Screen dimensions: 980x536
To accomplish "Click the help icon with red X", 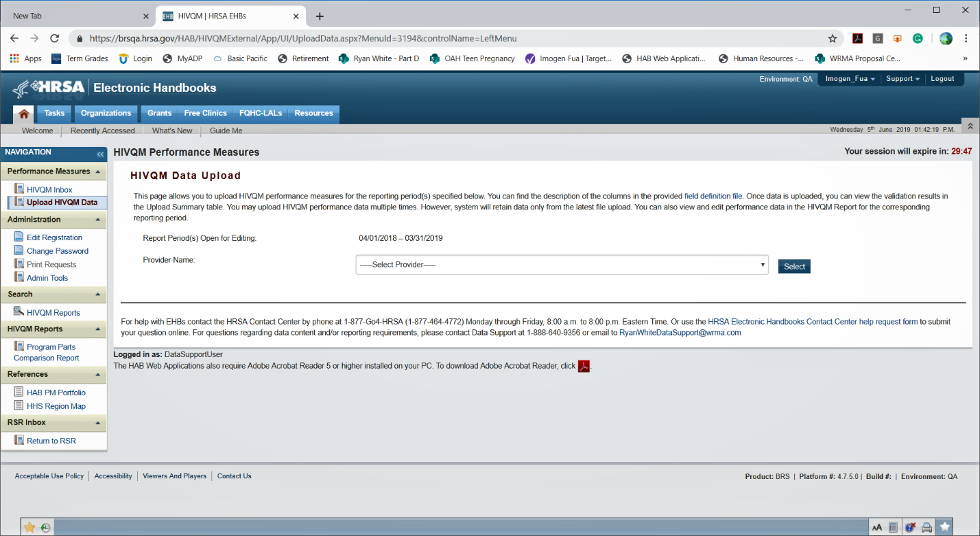I will tap(911, 527).
